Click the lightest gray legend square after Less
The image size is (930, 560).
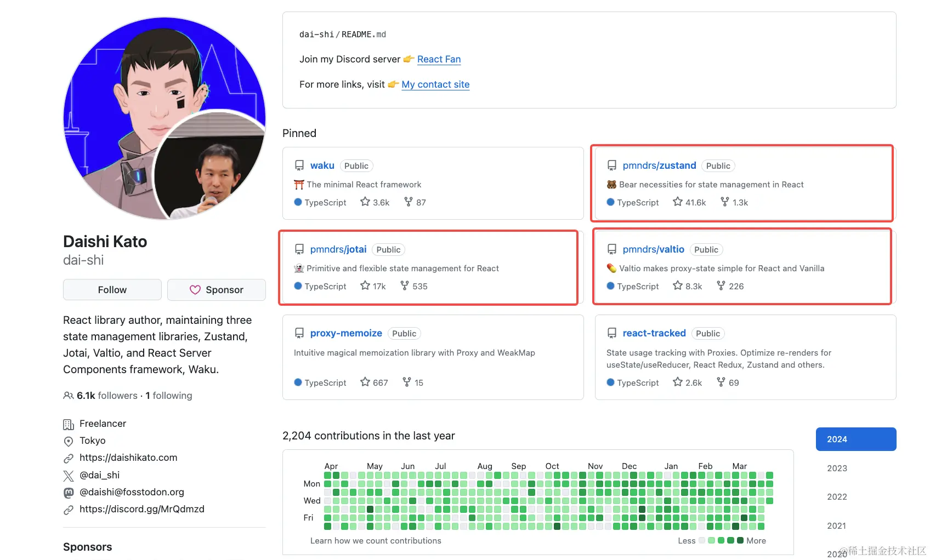pos(702,540)
